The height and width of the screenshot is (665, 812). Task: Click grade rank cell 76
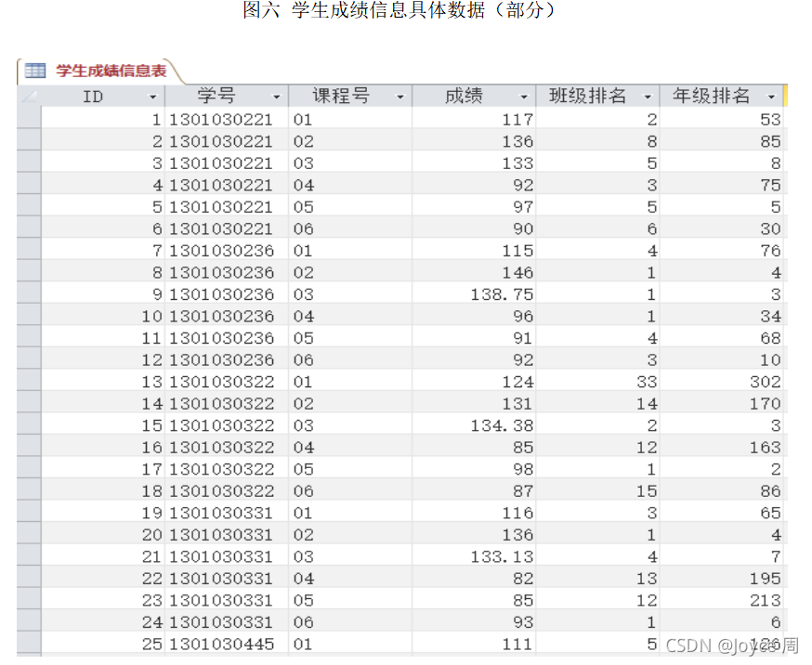coord(722,250)
